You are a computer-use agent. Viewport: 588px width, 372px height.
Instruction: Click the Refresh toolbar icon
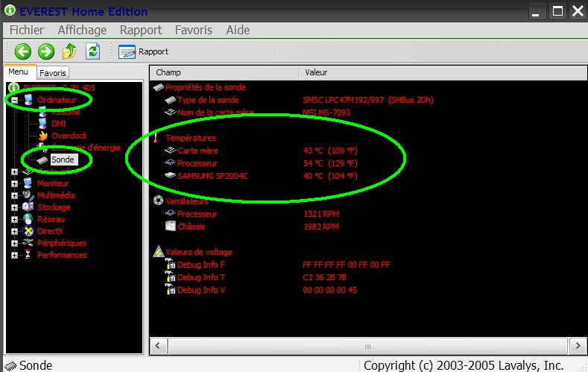tap(92, 51)
